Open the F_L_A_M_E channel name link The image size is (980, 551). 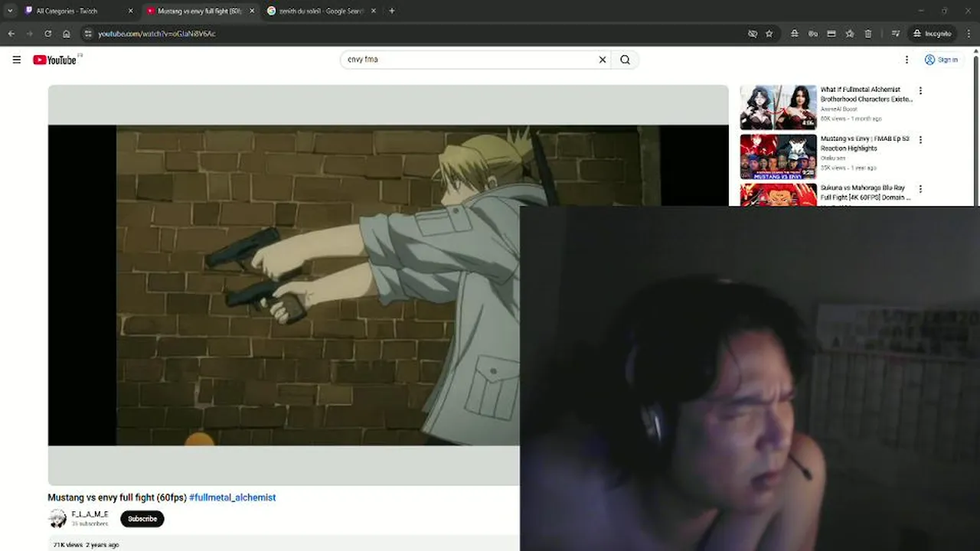[90, 514]
